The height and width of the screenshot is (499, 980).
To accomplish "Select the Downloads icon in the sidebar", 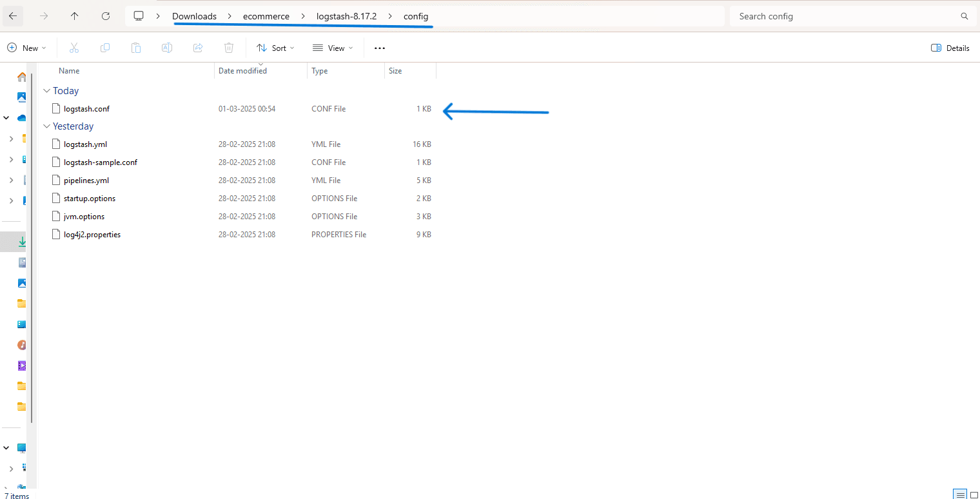I will 22,242.
